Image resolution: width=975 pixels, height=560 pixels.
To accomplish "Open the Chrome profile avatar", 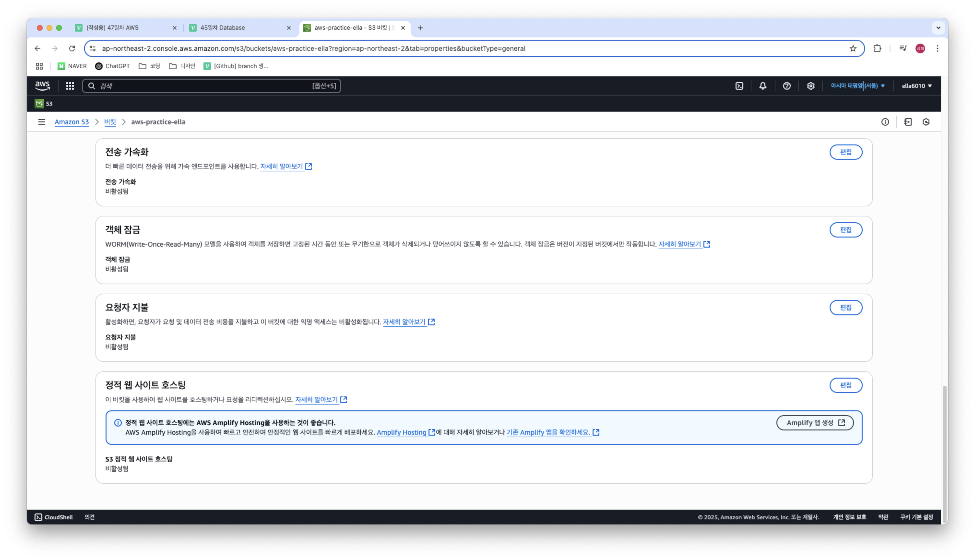I will (920, 48).
